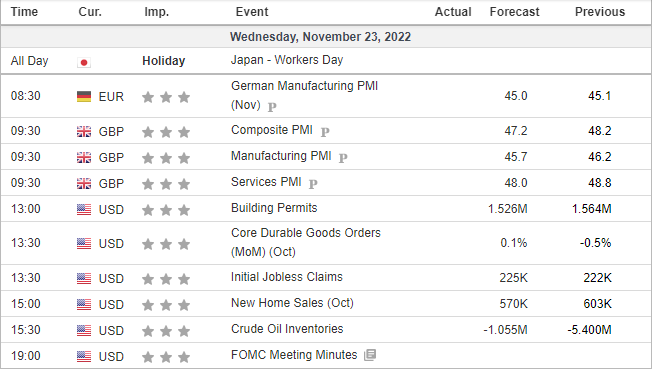
Task: Click the US flag in Initial Jobless Claims row
Action: point(84,278)
